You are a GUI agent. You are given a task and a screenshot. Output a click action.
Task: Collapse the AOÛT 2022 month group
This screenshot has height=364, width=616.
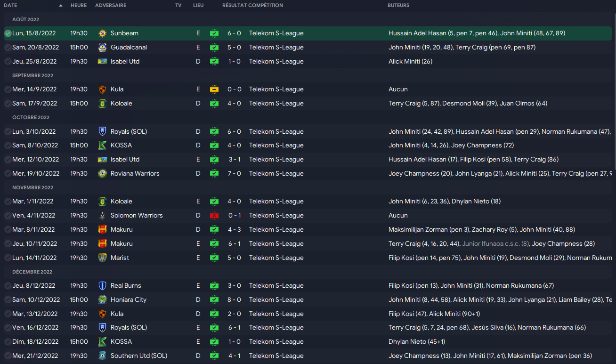(25, 20)
